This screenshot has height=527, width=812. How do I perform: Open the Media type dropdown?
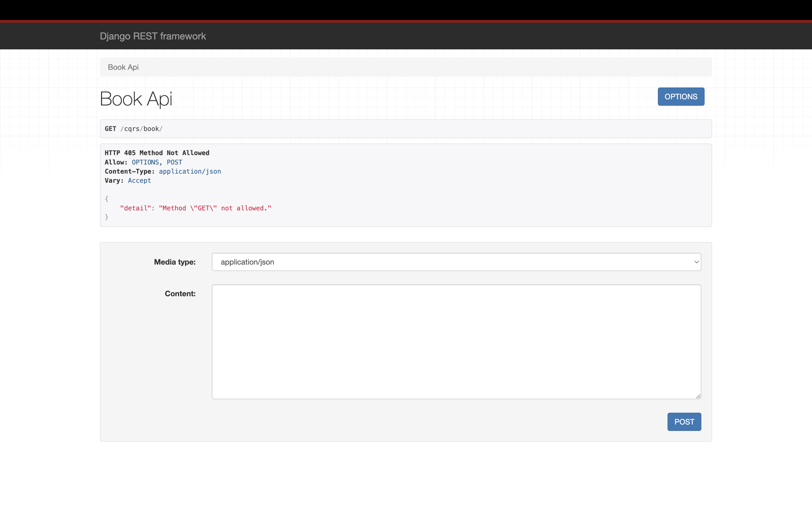tap(456, 262)
